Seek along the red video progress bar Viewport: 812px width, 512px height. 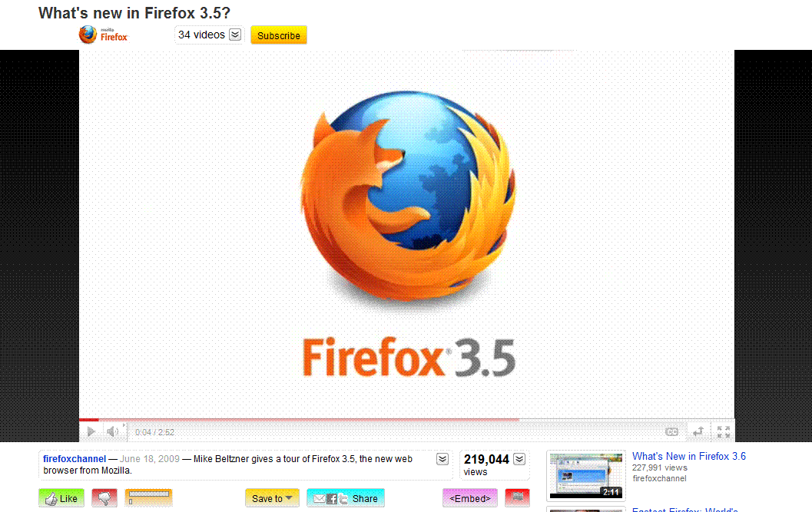[406, 420]
